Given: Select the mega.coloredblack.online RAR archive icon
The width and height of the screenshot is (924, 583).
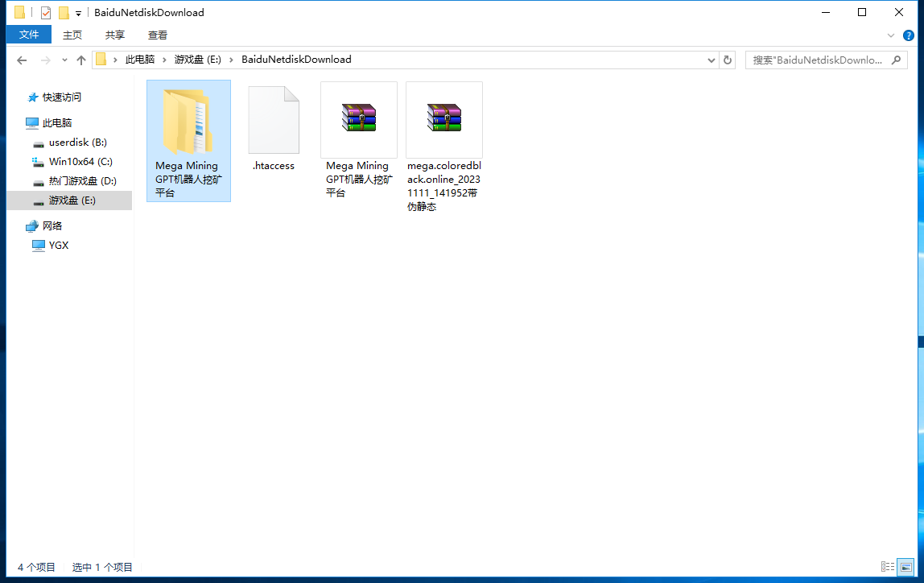Looking at the screenshot, I should coord(444,120).
